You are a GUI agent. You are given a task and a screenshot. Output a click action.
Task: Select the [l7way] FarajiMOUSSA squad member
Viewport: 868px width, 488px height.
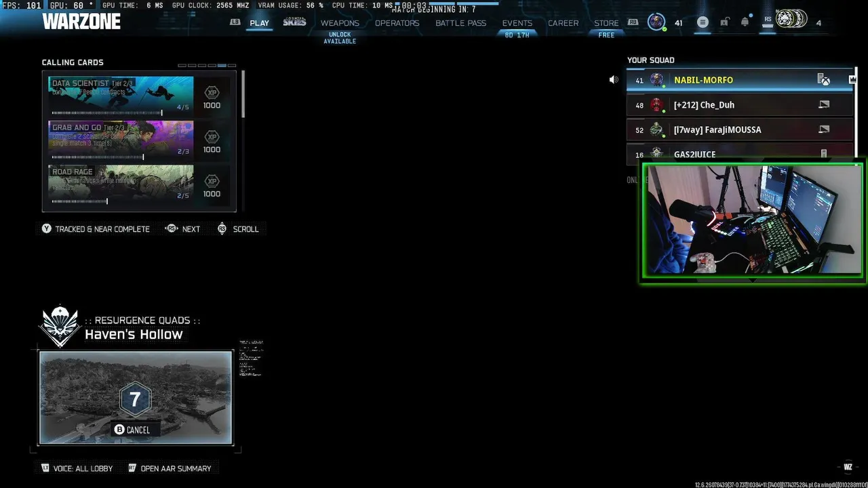click(x=740, y=129)
